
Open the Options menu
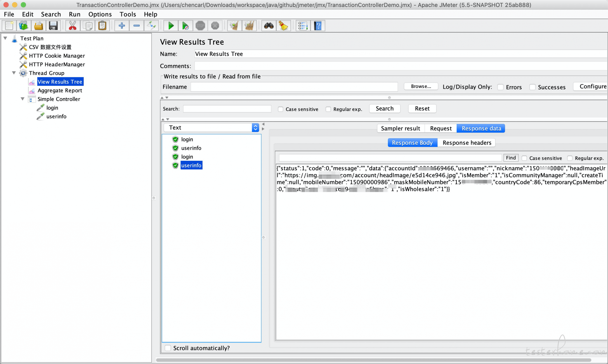pyautogui.click(x=100, y=14)
